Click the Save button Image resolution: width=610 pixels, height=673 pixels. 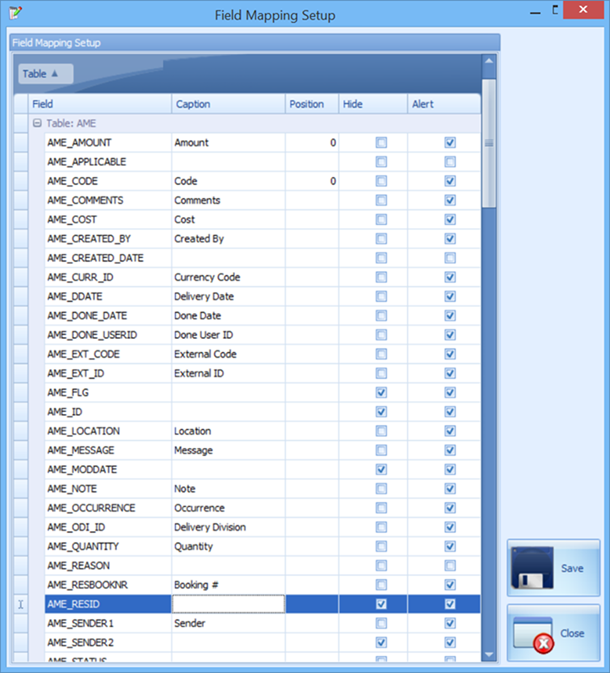[x=553, y=568]
